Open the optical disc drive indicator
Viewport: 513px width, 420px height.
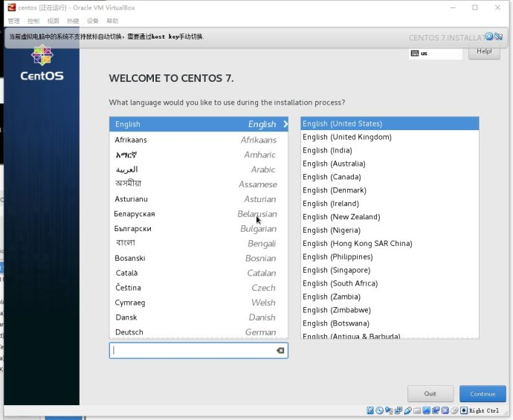pos(379,410)
